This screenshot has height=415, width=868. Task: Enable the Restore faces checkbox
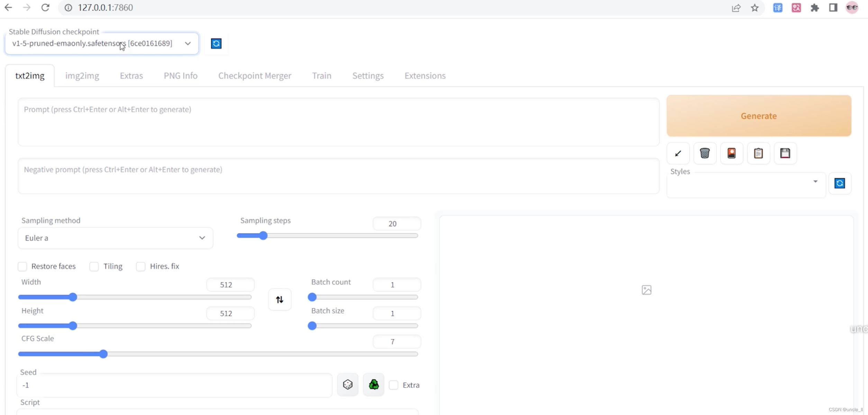(22, 266)
